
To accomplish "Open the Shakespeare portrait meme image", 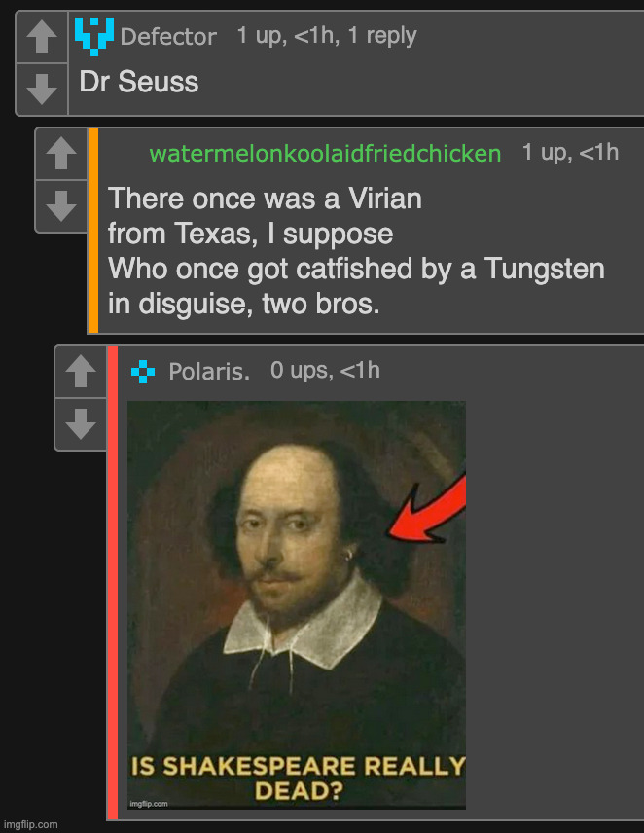I will 297,605.
